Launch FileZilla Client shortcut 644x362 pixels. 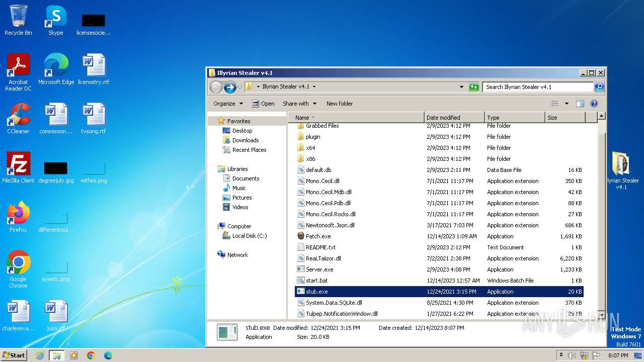(18, 168)
